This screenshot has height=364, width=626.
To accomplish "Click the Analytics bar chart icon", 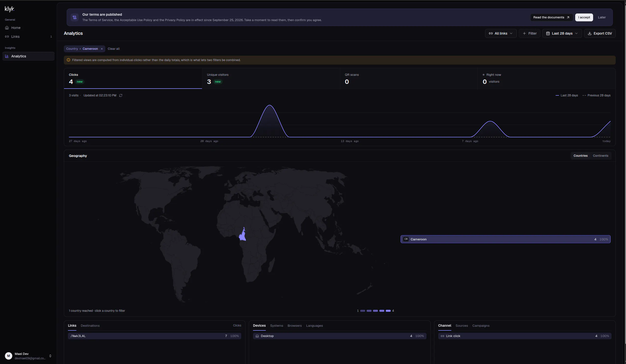I will 7,56.
